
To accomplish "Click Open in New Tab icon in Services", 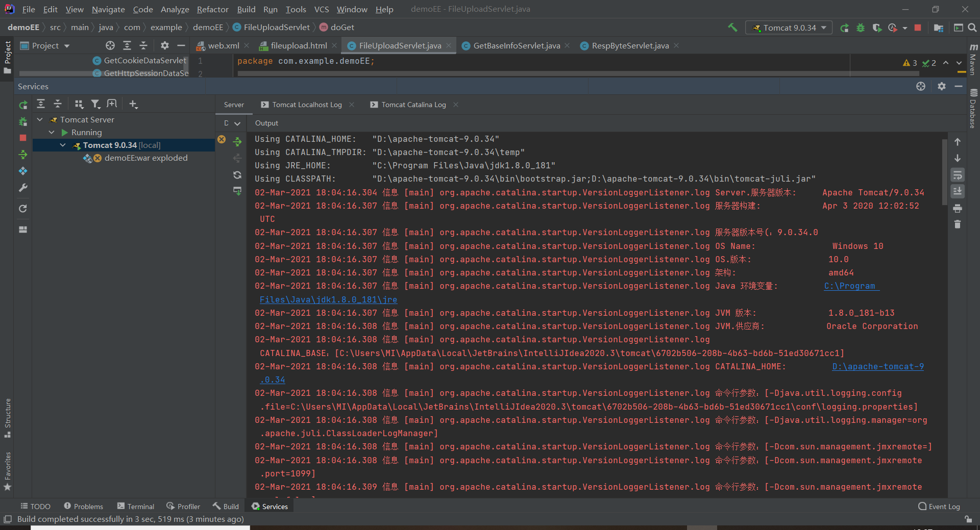I will (x=112, y=104).
